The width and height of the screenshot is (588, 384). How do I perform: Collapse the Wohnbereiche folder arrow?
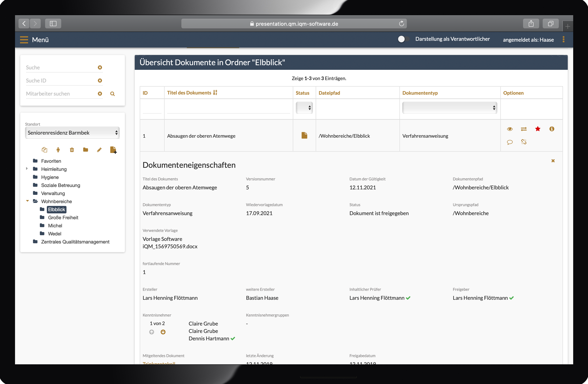tap(27, 201)
